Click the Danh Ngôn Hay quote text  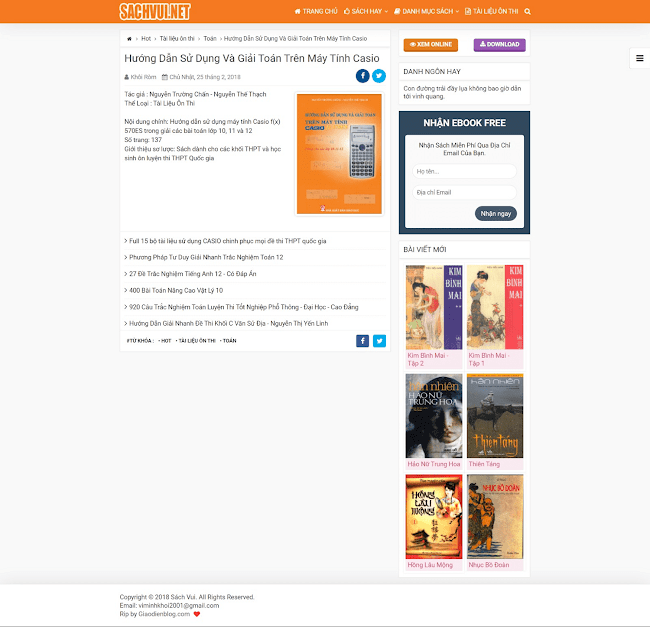click(462, 92)
